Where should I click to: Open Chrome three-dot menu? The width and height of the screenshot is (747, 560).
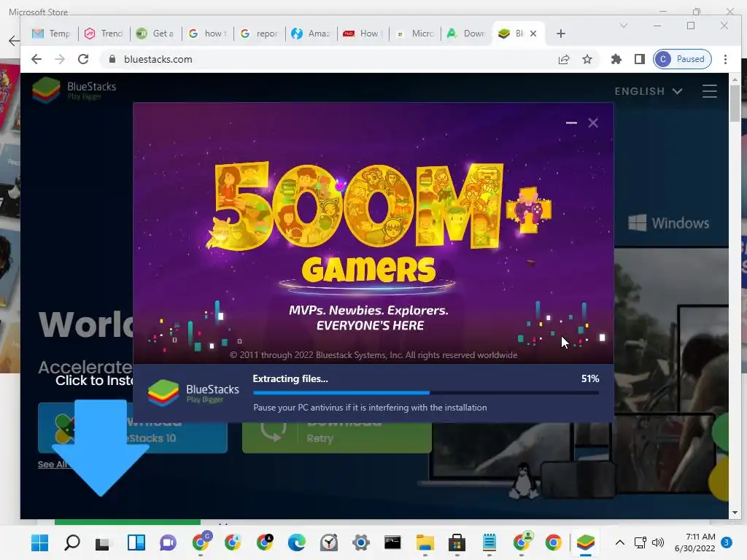coord(725,59)
